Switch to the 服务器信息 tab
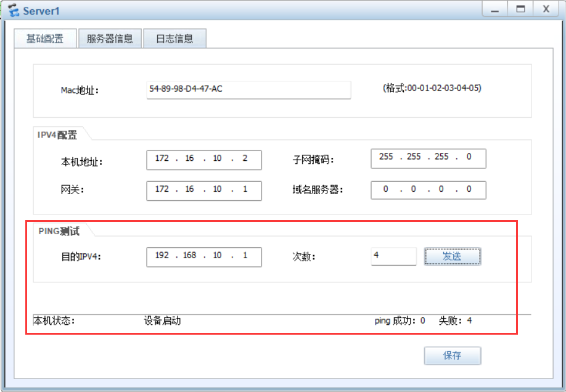The width and height of the screenshot is (566, 392). click(x=110, y=38)
